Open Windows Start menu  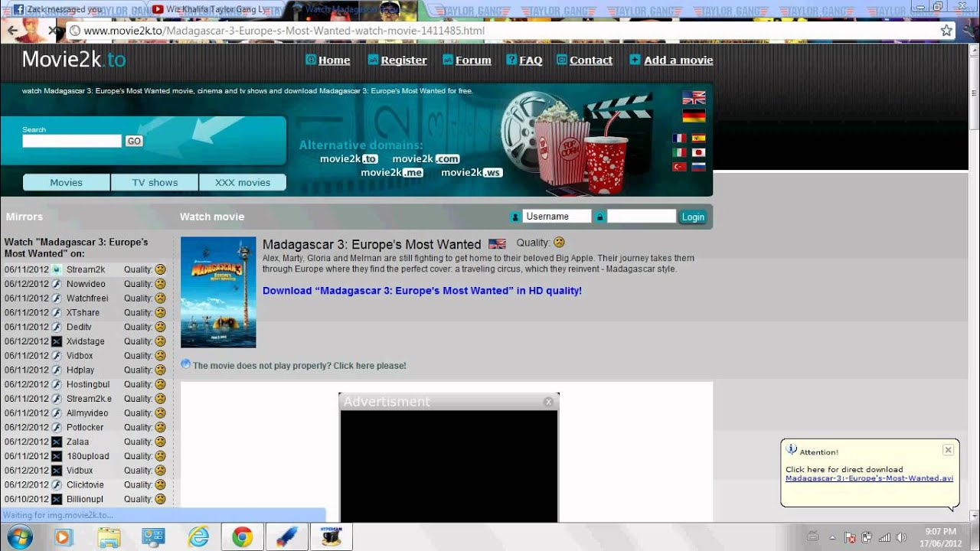point(18,537)
